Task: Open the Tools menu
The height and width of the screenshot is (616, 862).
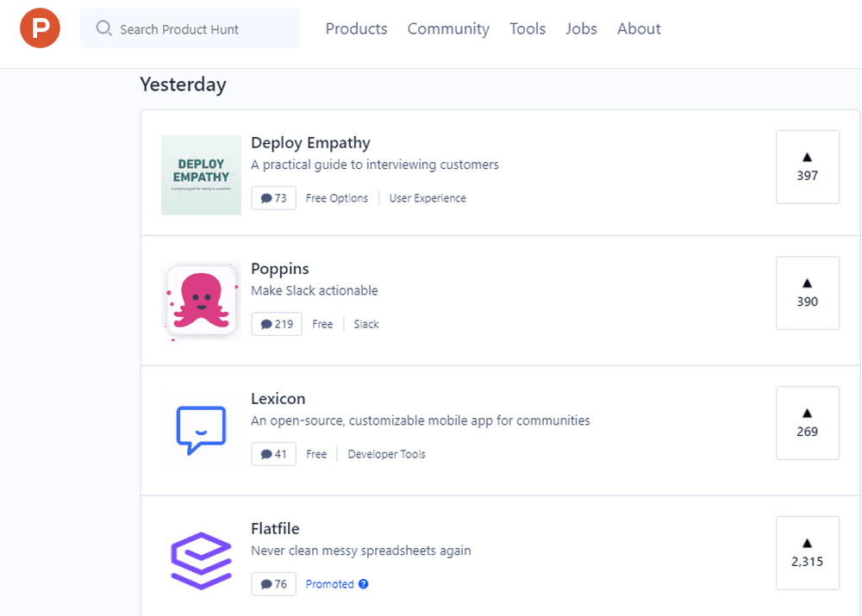Action: 528,28
